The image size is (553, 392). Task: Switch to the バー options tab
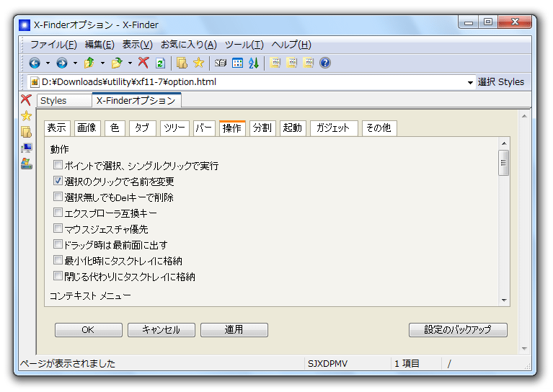point(204,128)
